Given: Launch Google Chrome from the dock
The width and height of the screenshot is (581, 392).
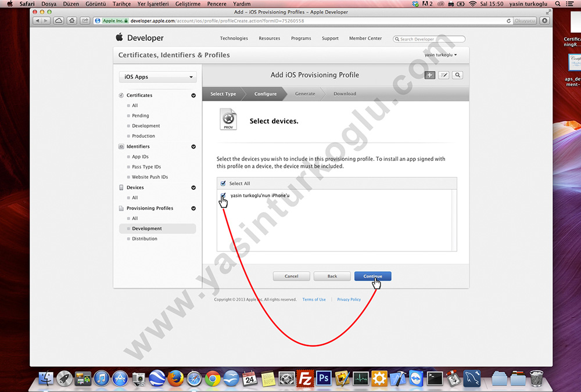Looking at the screenshot, I should pyautogui.click(x=213, y=379).
